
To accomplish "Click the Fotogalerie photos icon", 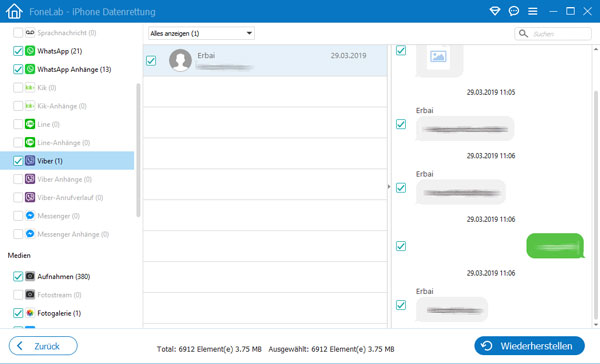I will pyautogui.click(x=30, y=313).
